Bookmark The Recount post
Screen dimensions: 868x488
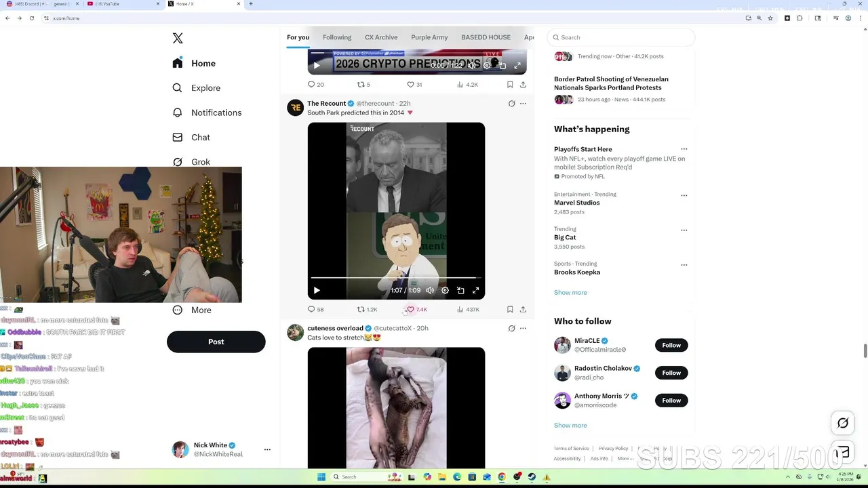click(510, 310)
